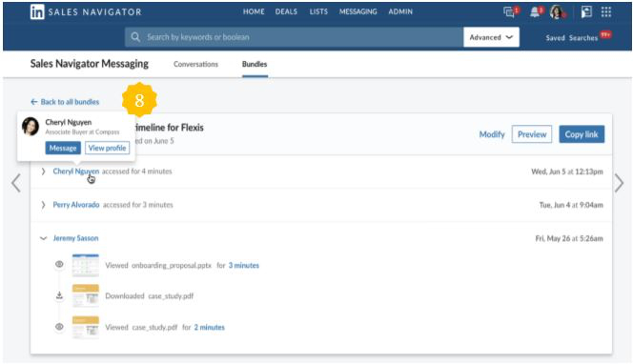Viewport: 633px width, 364px height.
Task: Go to next slide arrow
Action: (x=619, y=183)
